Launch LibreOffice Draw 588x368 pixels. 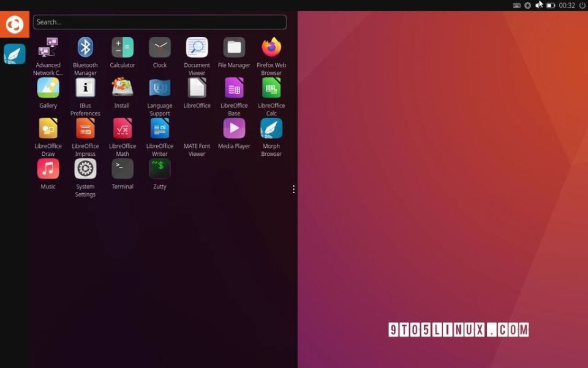click(48, 128)
